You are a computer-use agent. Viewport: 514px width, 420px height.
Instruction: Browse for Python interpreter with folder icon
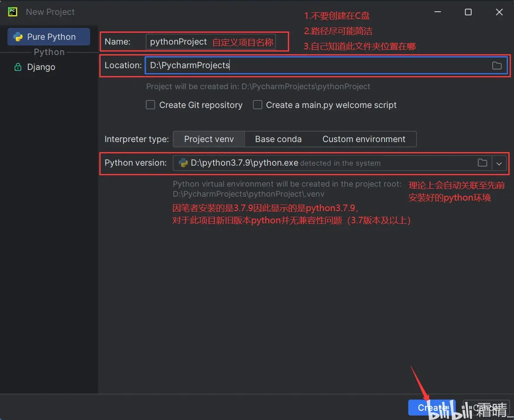482,163
